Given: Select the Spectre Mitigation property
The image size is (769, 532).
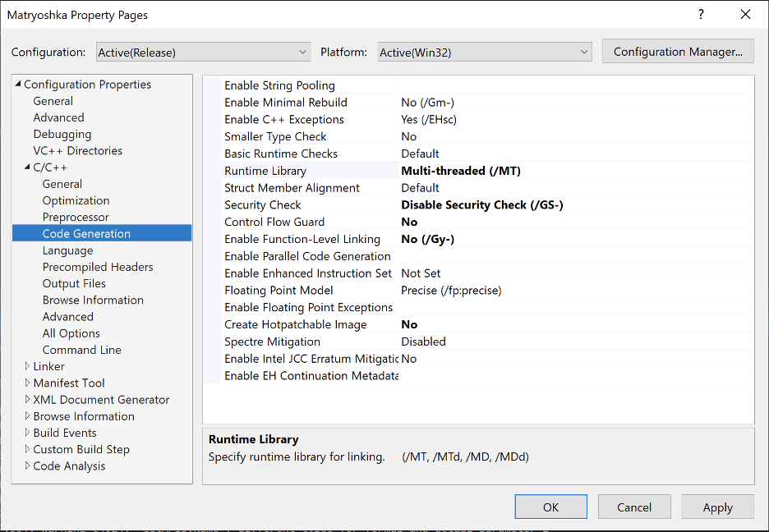Looking at the screenshot, I should point(272,342).
